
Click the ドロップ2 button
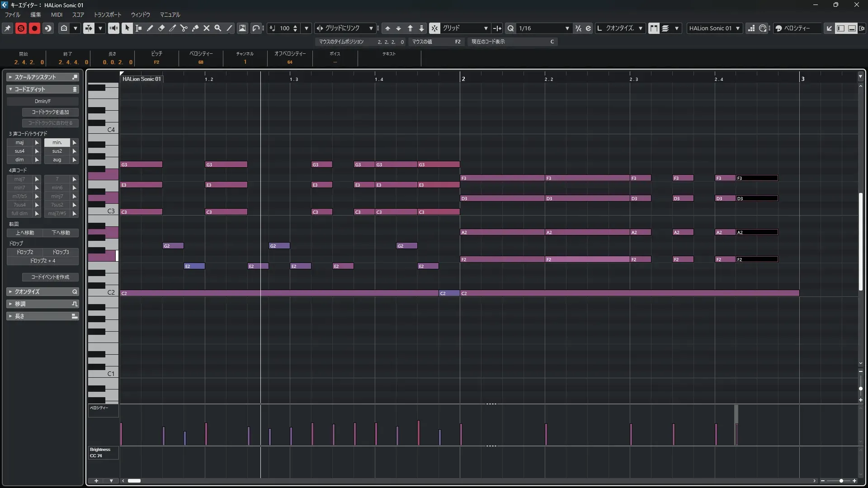pos(25,252)
